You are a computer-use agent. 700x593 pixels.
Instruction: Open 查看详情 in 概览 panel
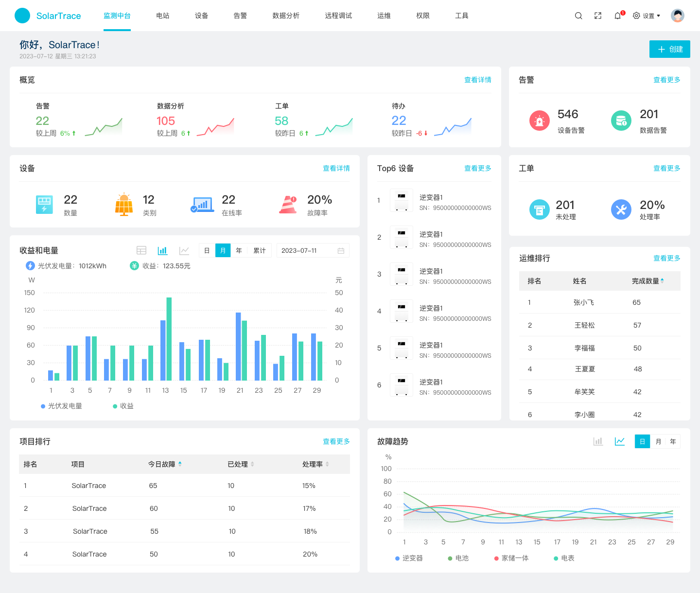click(478, 80)
